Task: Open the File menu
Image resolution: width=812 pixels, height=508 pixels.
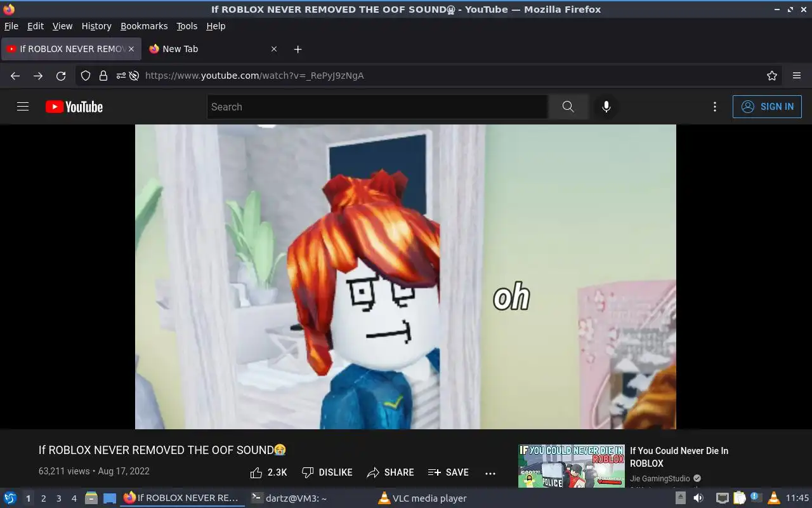Action: point(11,26)
